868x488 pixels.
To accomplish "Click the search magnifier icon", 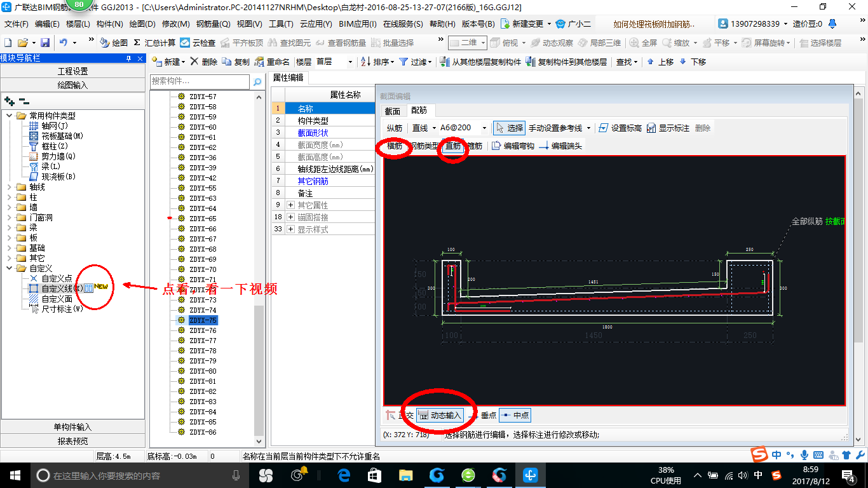I will pos(257,82).
